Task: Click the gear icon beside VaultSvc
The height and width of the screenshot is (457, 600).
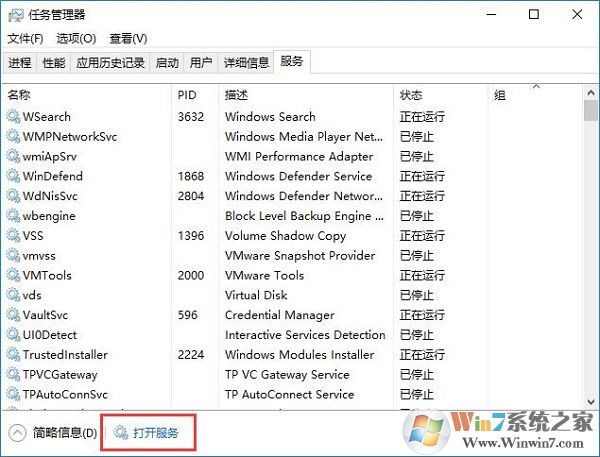Action: 13,315
